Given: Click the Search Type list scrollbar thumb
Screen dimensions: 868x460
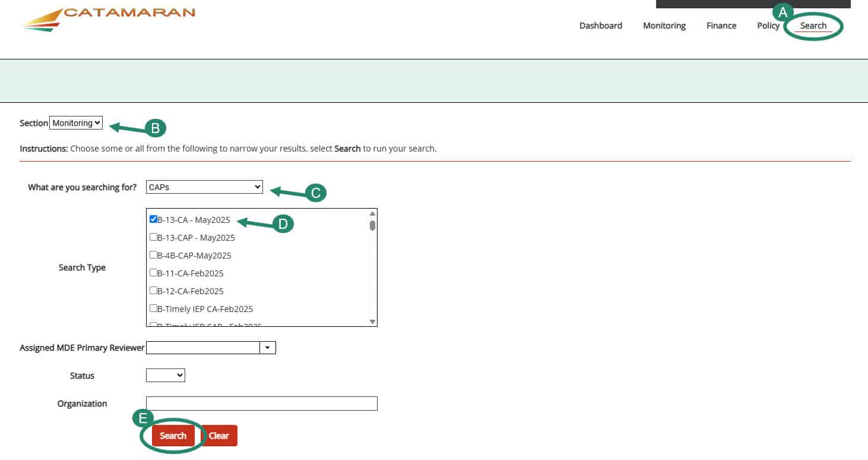Looking at the screenshot, I should [372, 225].
